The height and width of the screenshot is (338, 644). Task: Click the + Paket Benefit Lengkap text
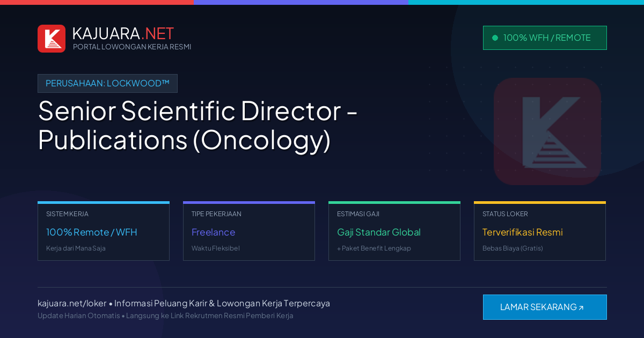374,248
